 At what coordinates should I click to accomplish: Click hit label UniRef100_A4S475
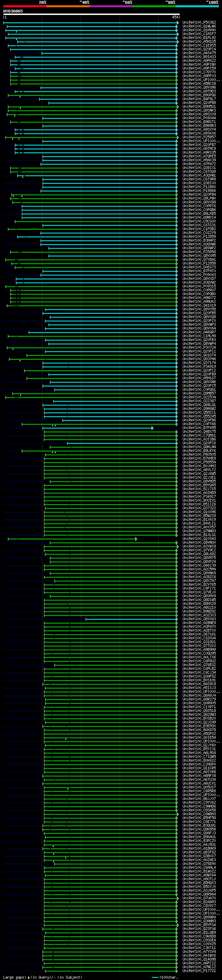point(199,53)
